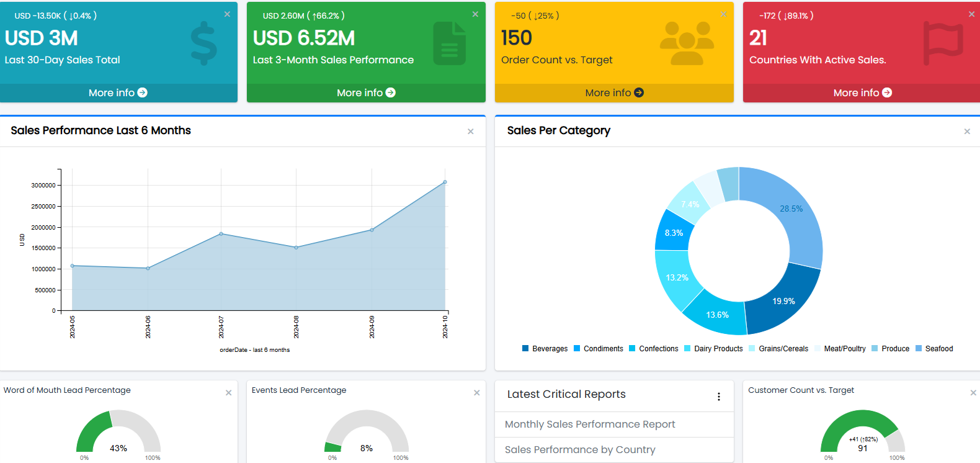Click the 19.9% donut chart segment
The image size is (980, 463).
click(x=783, y=302)
